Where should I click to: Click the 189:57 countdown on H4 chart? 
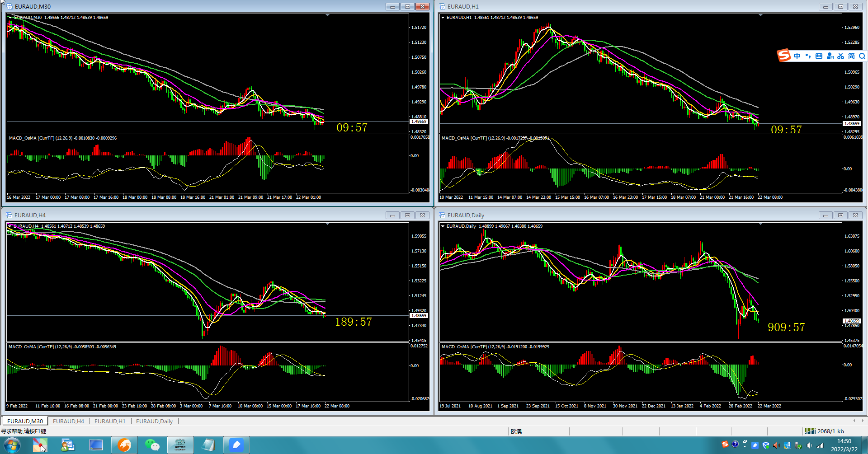click(x=354, y=322)
